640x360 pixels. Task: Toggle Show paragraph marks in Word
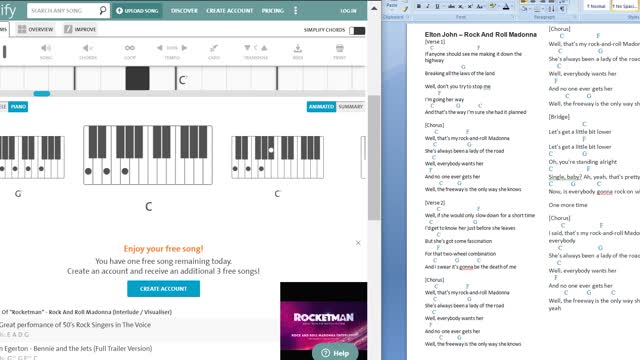click(562, 9)
